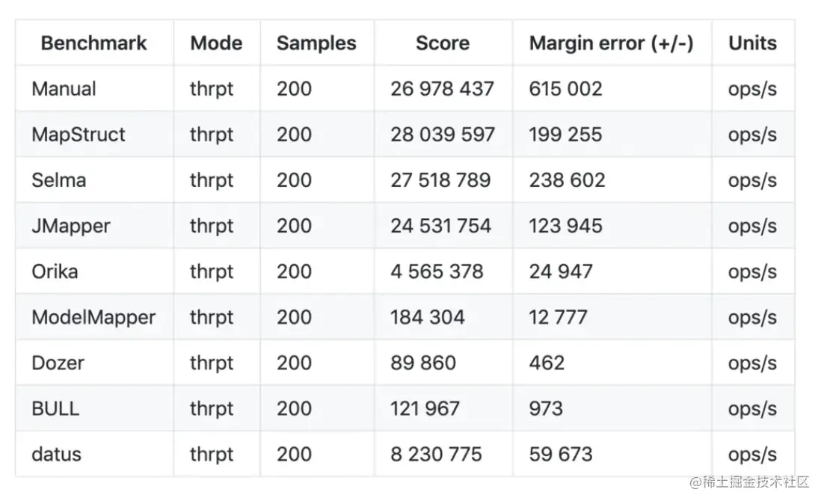This screenshot has height=504, width=824.
Task: Select the Selma benchmark name
Action: (58, 180)
